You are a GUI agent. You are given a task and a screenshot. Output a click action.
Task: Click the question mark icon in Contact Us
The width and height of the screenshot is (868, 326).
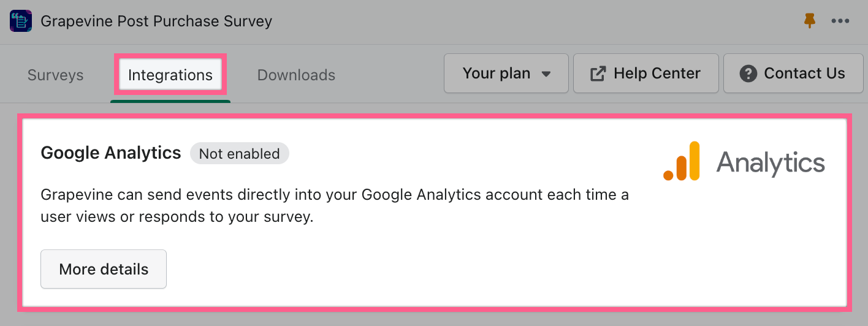tap(748, 74)
